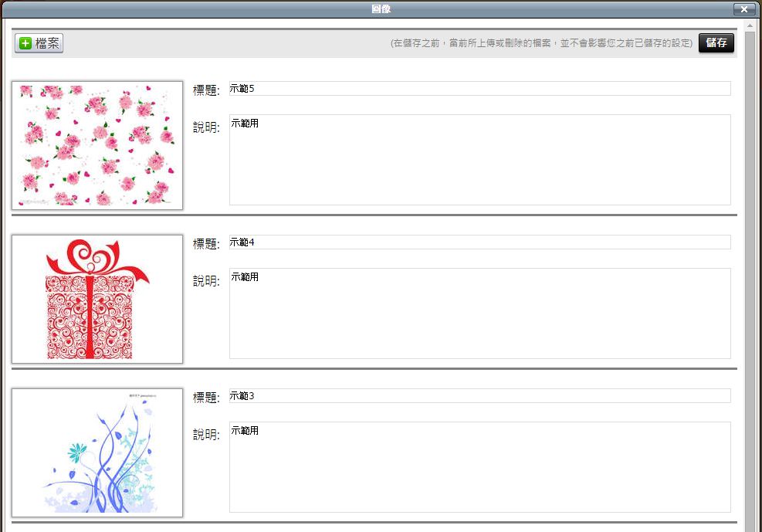This screenshot has width=762, height=532.
Task: Select the red gift box thumbnail
Action: [x=97, y=299]
